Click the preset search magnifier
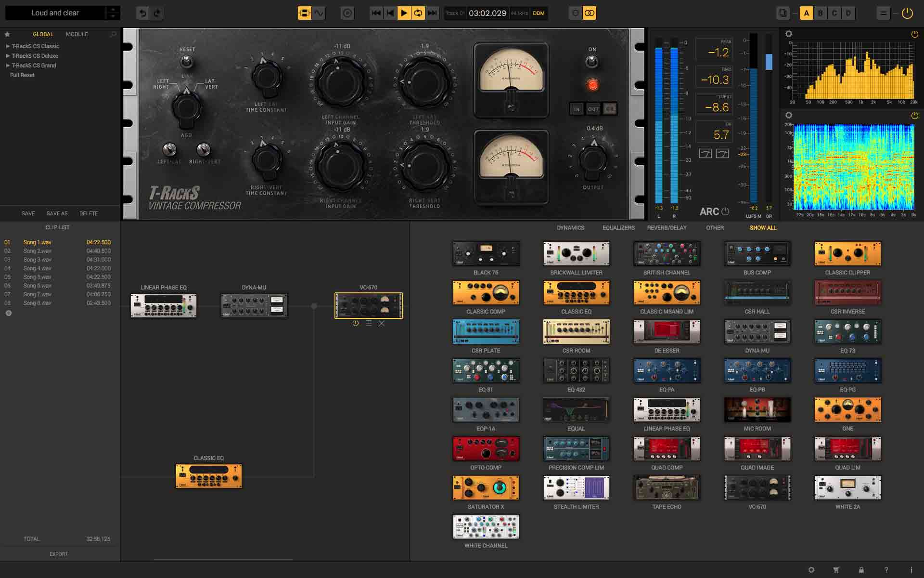 click(x=113, y=34)
